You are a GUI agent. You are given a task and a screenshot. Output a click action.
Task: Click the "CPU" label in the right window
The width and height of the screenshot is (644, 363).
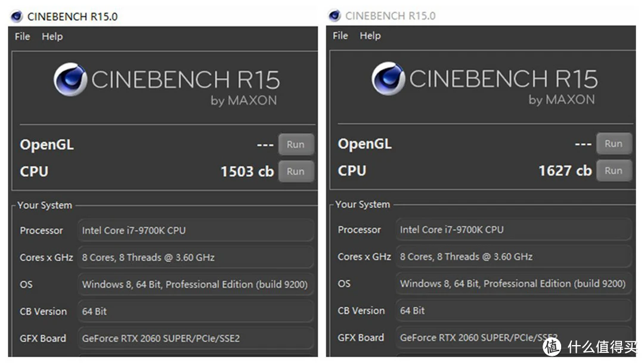click(352, 171)
